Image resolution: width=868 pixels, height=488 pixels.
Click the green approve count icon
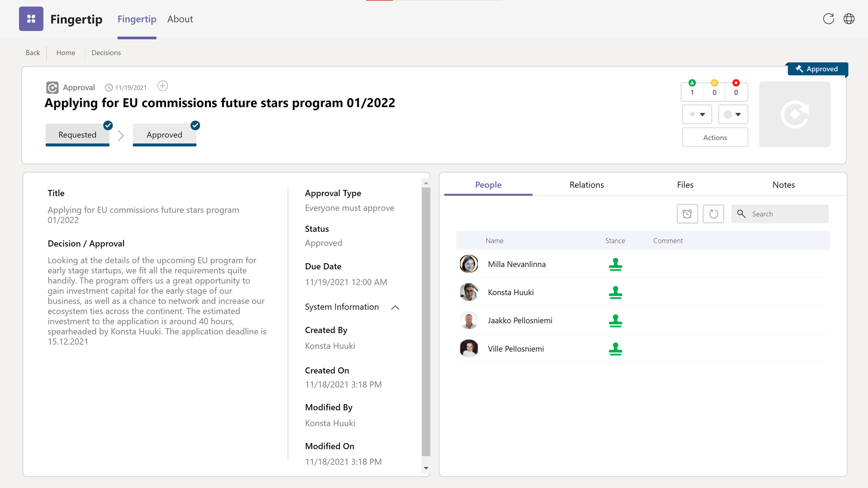(x=692, y=83)
